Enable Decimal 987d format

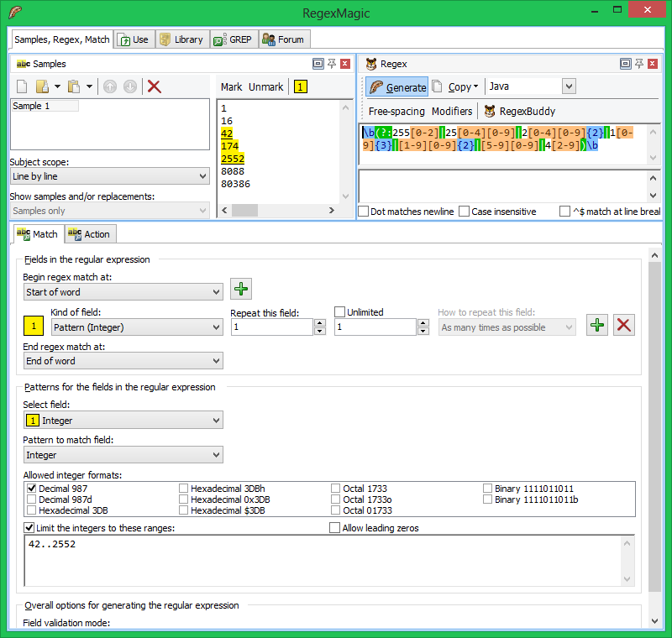31,499
